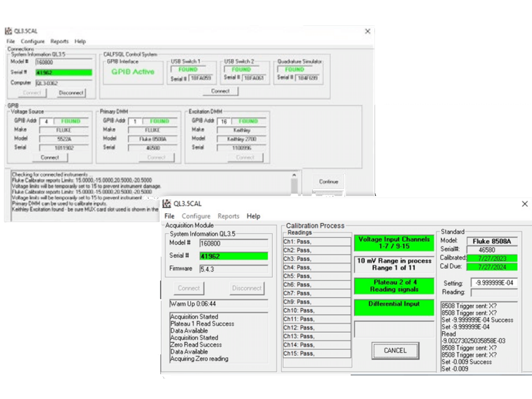The image size is (532, 399).
Task: Click Connect in the CALFSQL Control System panel
Action: tap(220, 91)
